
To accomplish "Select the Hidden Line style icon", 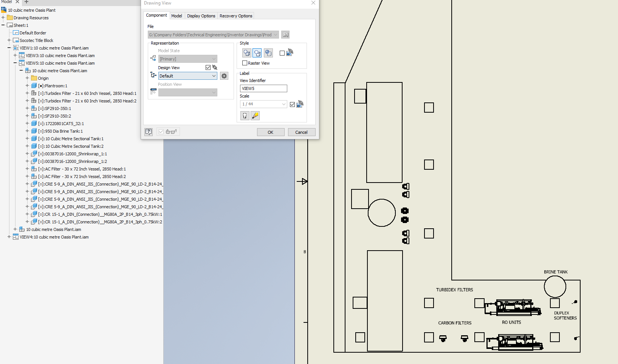I will (247, 53).
